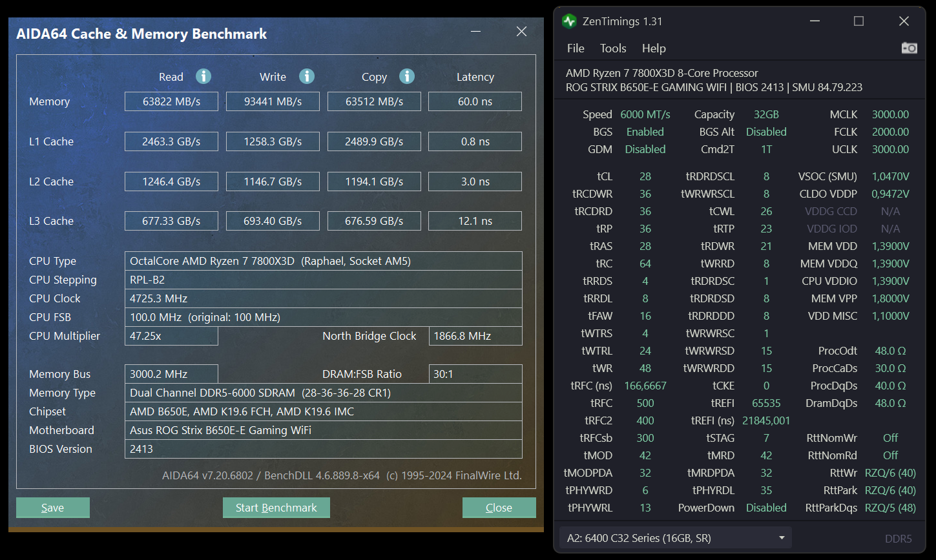
Task: Click the North Bridge Clock 1866.8 MHz field
Action: point(475,336)
